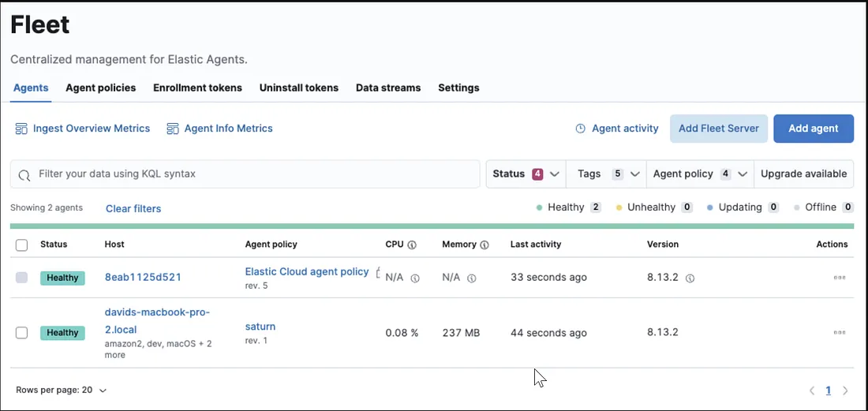
Task: Select checkbox for agent 8eab1125d521
Action: click(x=21, y=278)
